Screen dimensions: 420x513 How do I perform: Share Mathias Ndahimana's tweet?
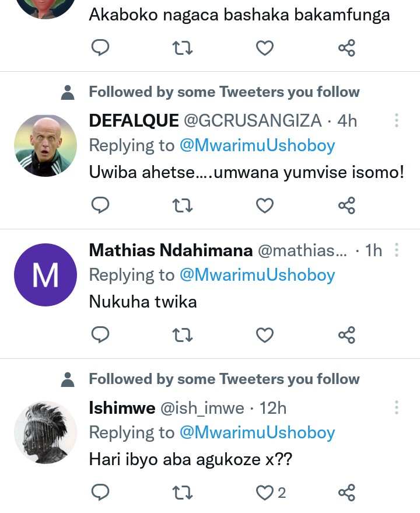(x=346, y=335)
